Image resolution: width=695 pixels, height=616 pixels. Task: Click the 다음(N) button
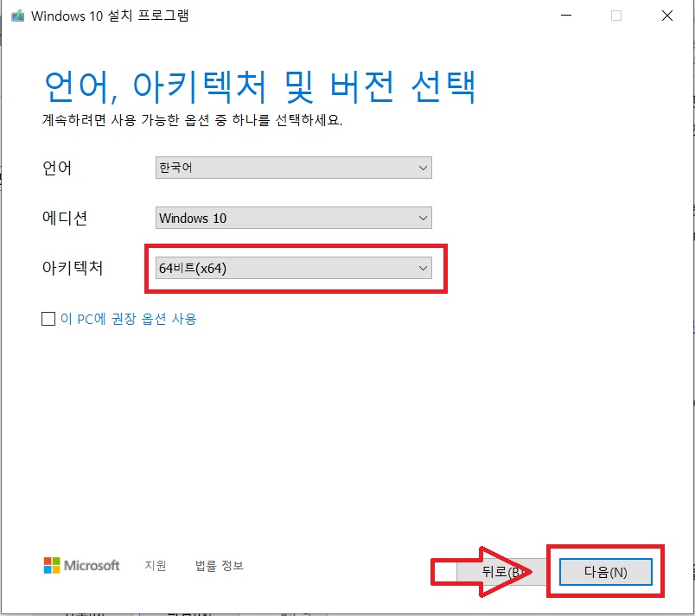[605, 572]
